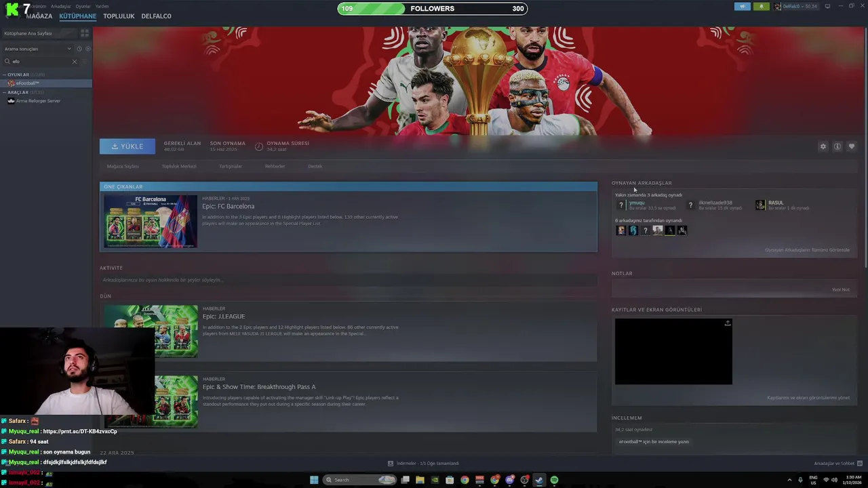The height and width of the screenshot is (488, 868).
Task: Sort library by recent activity clock icon
Action: click(79, 49)
